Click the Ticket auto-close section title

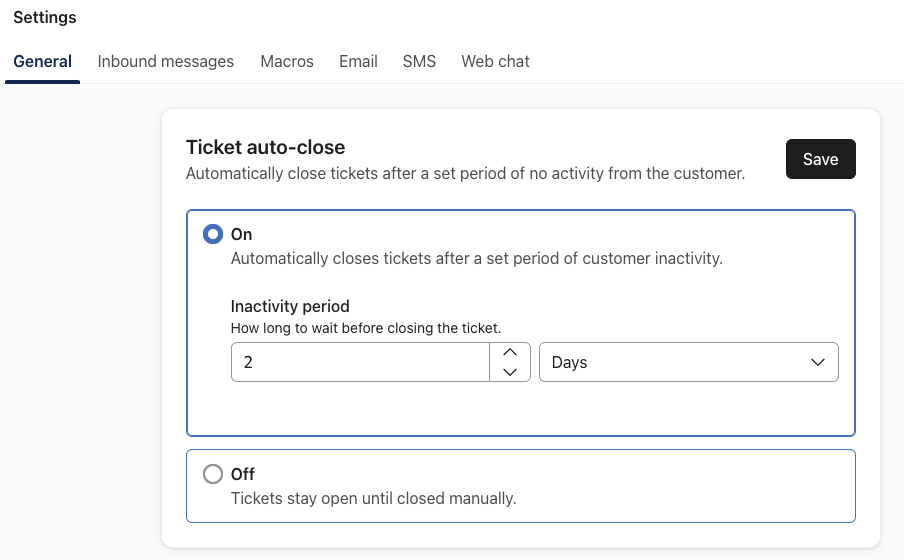265,148
